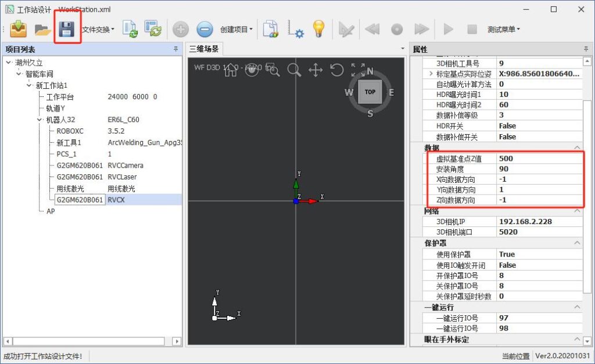Collapse the 机器人32 tree node
The height and width of the screenshot is (364, 595).
coord(40,120)
